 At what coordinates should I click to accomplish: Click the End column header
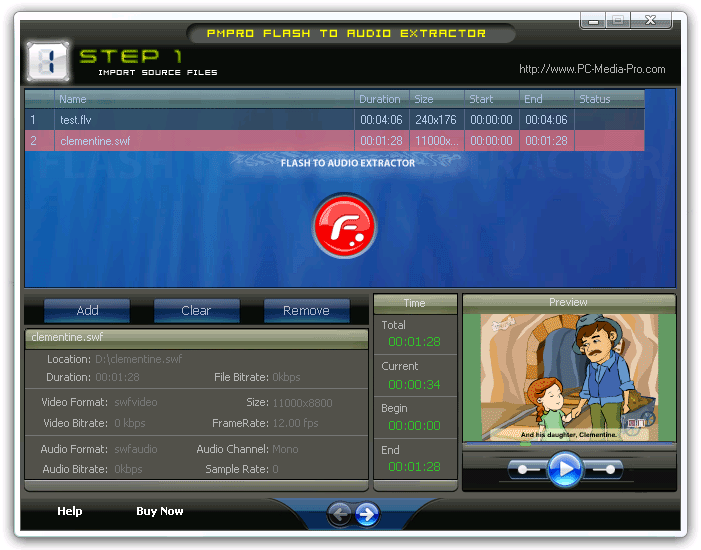point(547,99)
